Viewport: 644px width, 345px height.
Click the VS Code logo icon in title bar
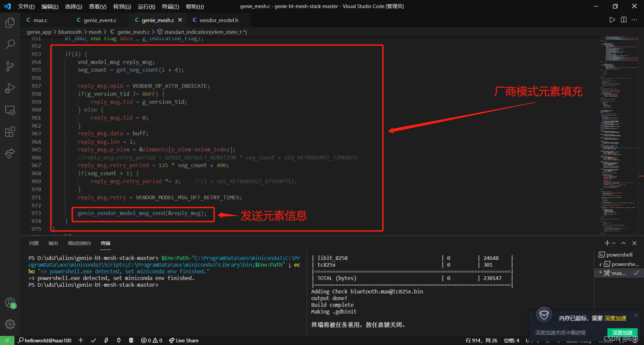click(7, 6)
